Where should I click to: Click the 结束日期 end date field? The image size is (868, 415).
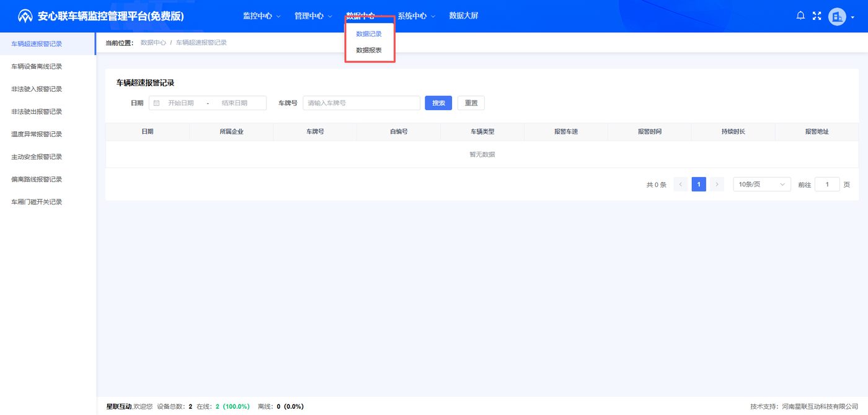click(x=234, y=103)
